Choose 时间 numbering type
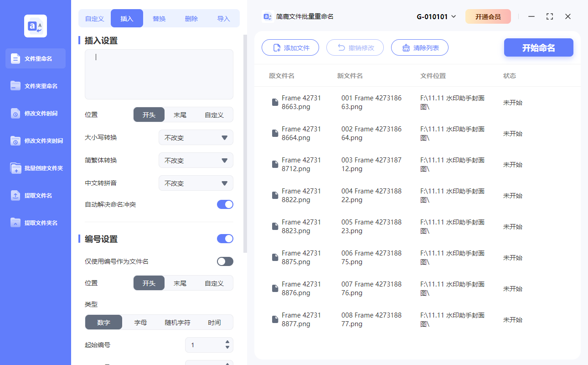The image size is (588, 365). [x=214, y=322]
